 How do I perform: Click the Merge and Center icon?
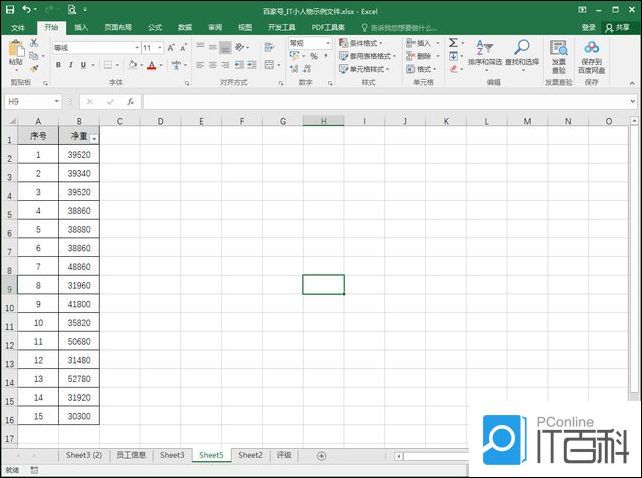269,65
